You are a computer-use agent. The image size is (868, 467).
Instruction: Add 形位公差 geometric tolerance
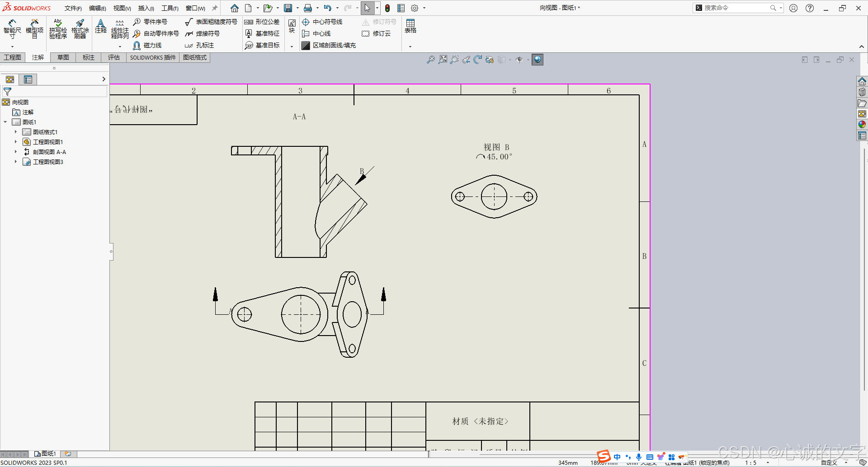(262, 22)
